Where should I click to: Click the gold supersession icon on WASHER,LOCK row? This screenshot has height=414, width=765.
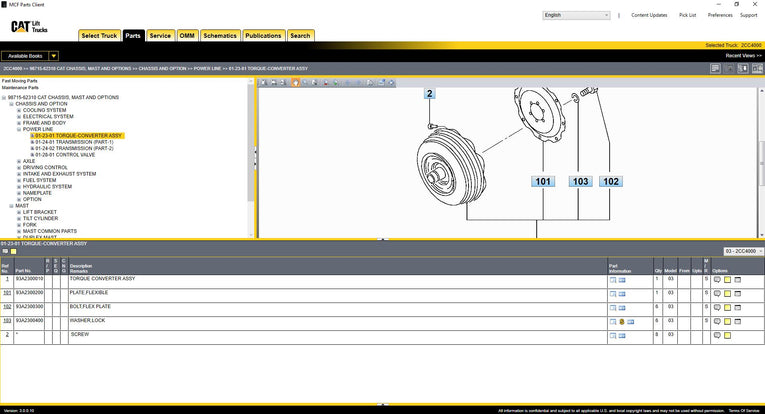pos(621,322)
